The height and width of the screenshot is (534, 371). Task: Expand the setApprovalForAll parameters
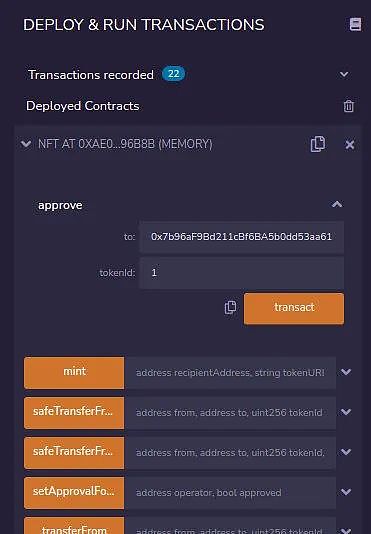(346, 492)
